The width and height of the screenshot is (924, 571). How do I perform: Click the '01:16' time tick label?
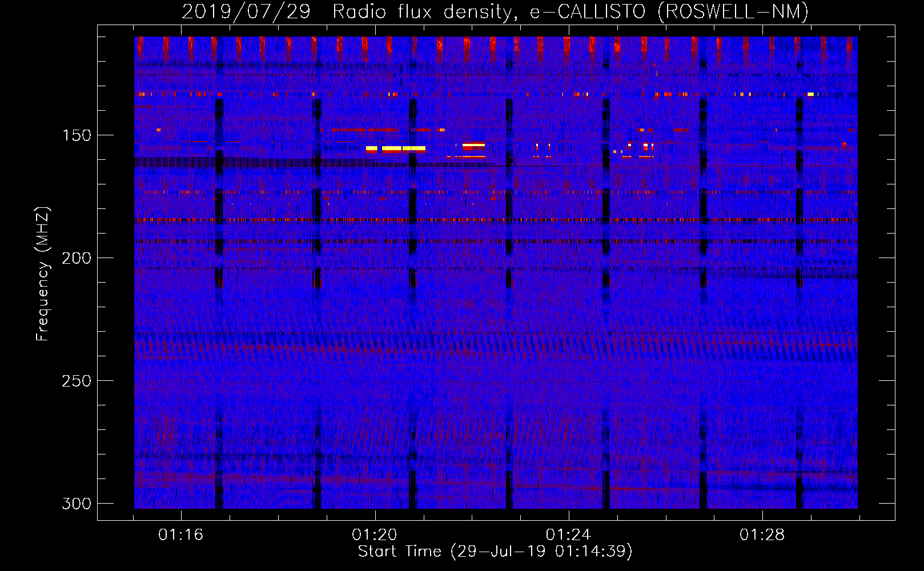pos(181,534)
